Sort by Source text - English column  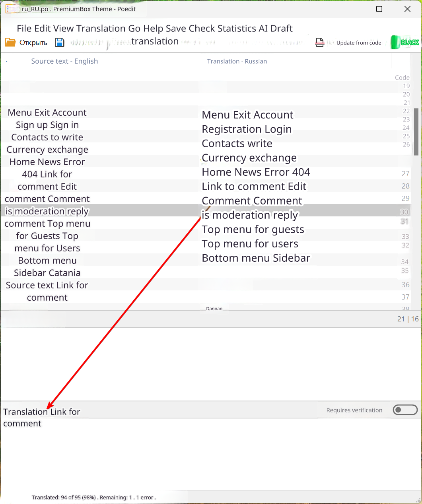(x=64, y=61)
